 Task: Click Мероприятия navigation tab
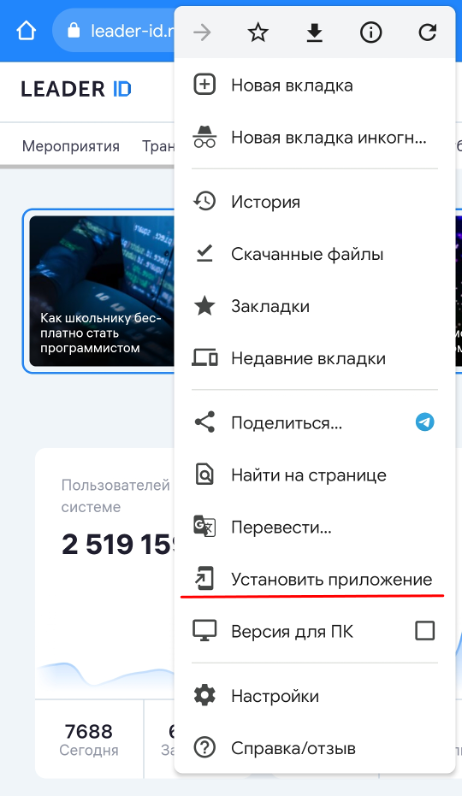pos(71,146)
